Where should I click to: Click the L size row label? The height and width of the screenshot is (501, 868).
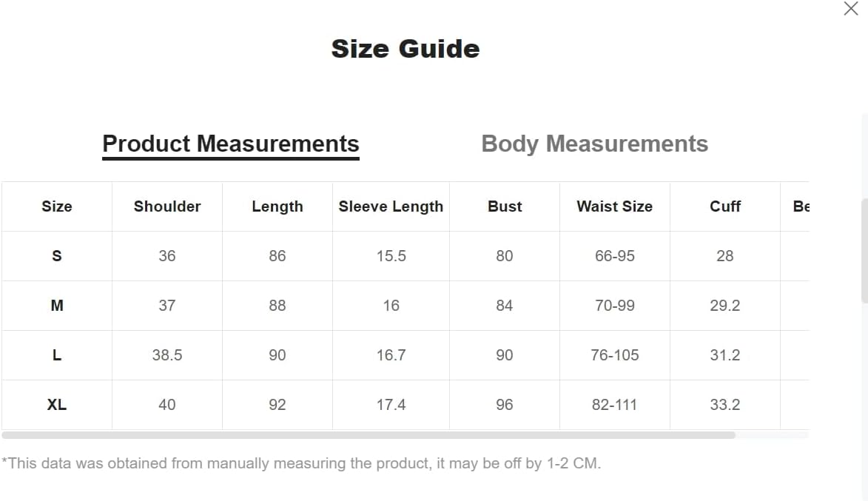point(57,355)
